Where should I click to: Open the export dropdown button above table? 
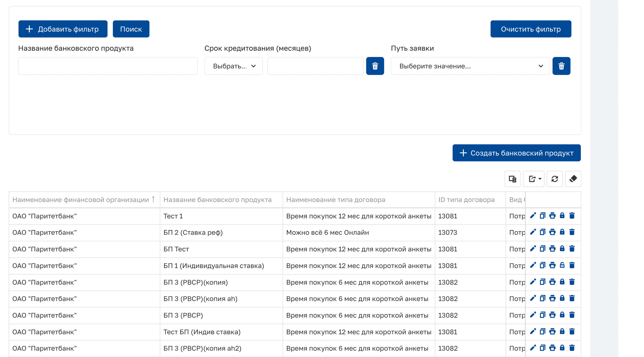point(534,179)
